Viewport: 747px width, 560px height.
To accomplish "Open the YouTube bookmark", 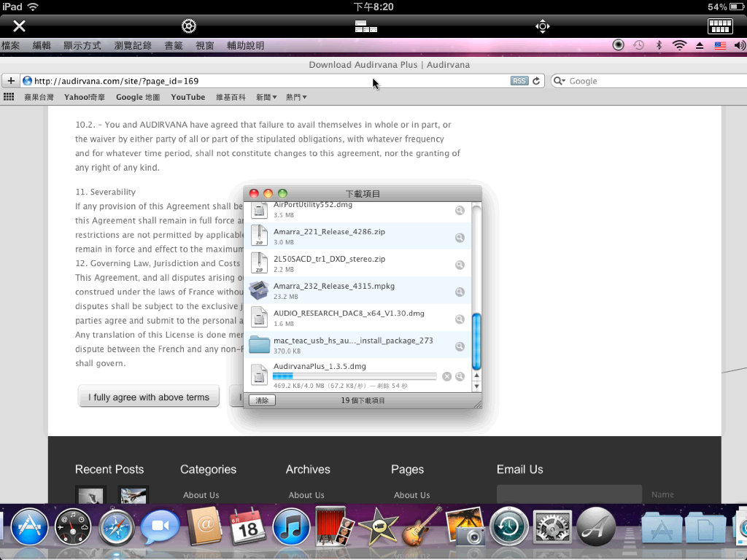I will pos(187,97).
